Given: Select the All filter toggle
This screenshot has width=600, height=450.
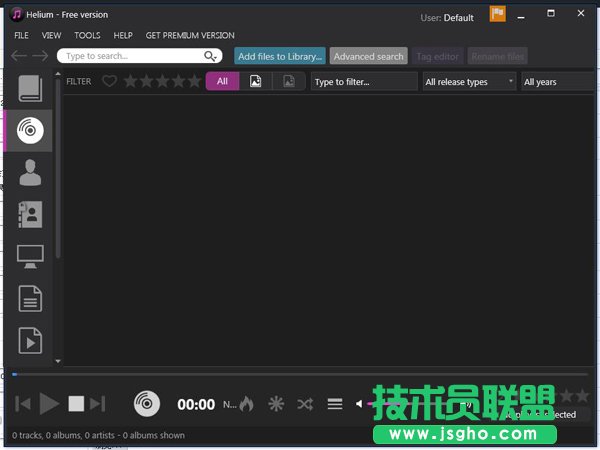Looking at the screenshot, I should coord(222,81).
